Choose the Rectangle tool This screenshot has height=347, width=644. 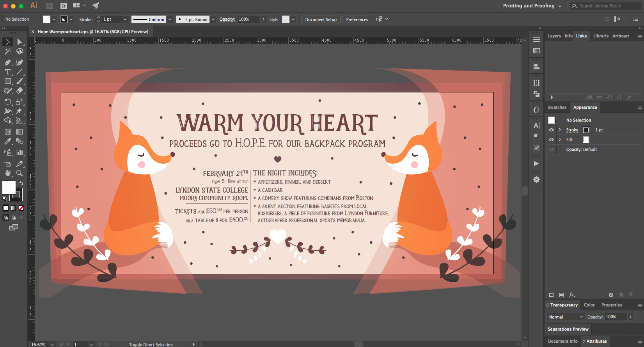click(x=7, y=81)
